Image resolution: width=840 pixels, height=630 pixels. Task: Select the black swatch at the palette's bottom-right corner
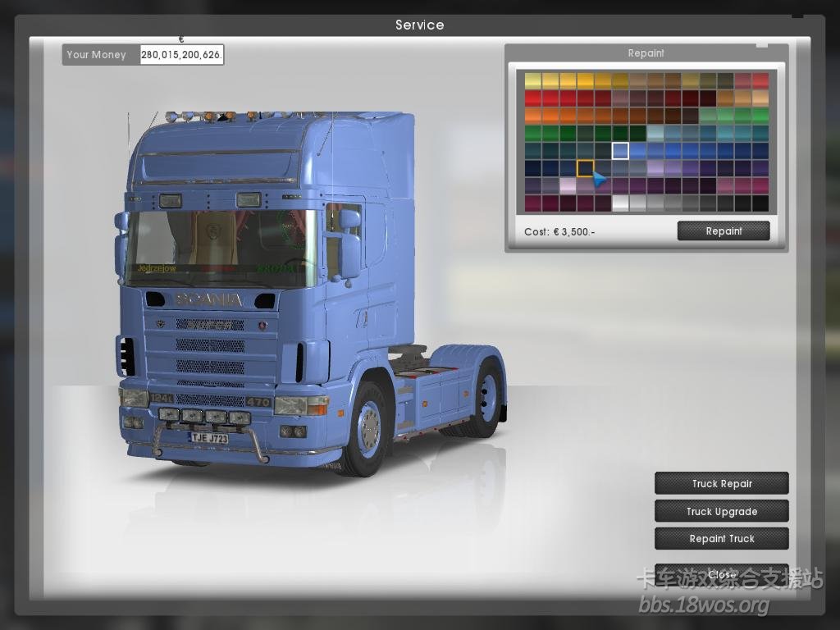pyautogui.click(x=760, y=203)
